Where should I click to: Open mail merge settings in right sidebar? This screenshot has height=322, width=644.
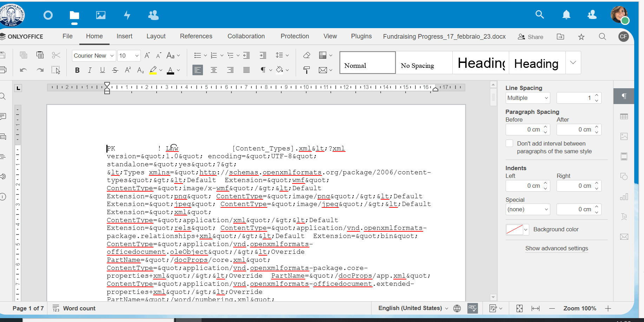coord(624,237)
